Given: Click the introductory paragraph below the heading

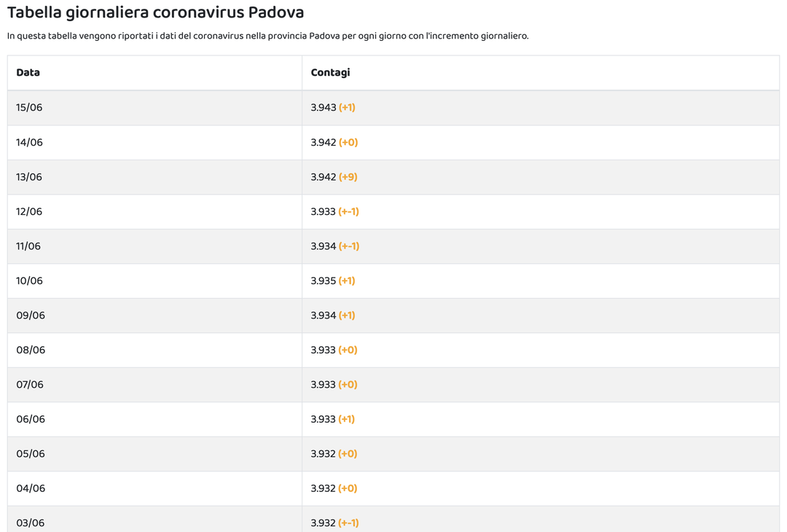Looking at the screenshot, I should [267, 36].
